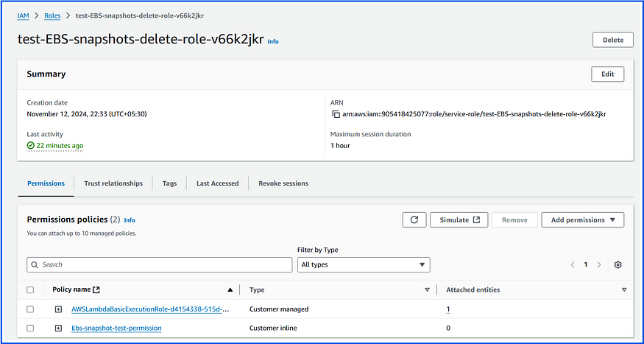
Task: Expand the AWSLambdaBasicExecutionRole policy details
Action: (58, 309)
